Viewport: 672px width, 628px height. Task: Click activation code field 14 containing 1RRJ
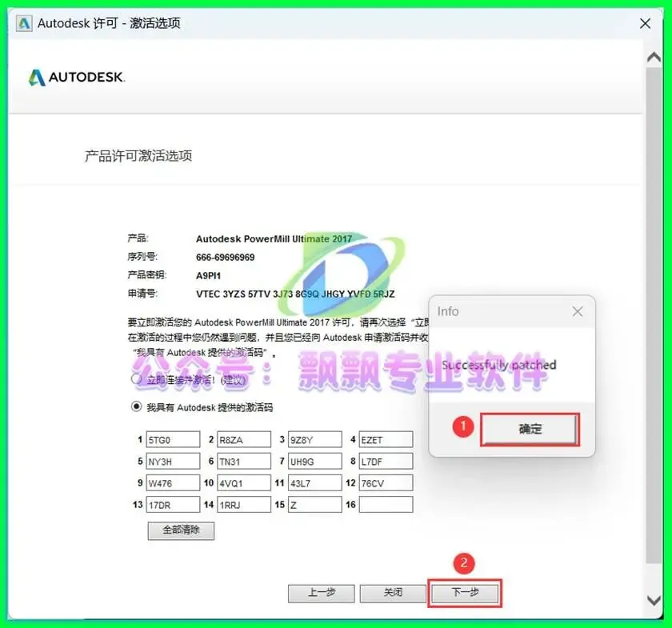pos(244,505)
